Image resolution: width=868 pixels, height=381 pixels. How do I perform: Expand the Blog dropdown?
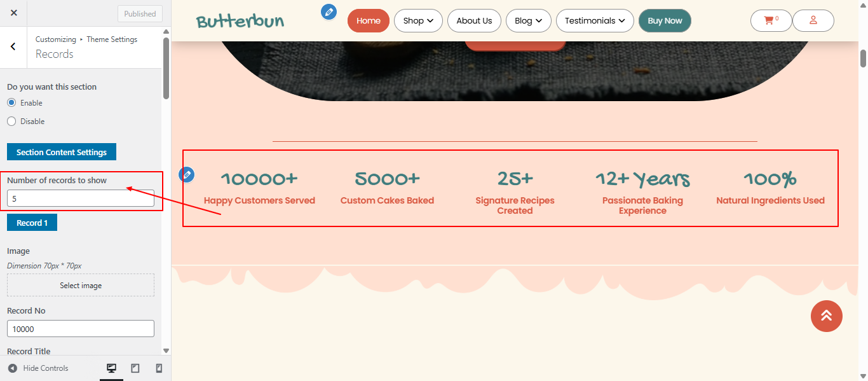pyautogui.click(x=528, y=20)
